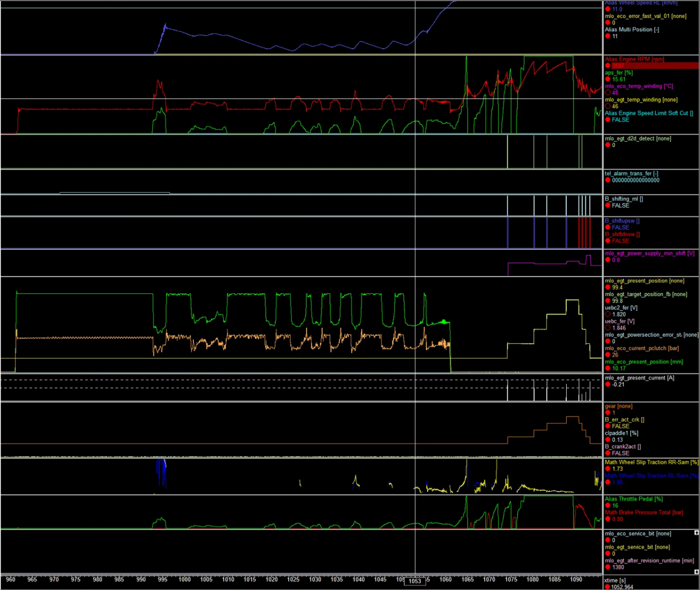Image resolution: width=700 pixels, height=590 pixels.
Task: Toggle red dot of gear channel
Action: (x=607, y=412)
